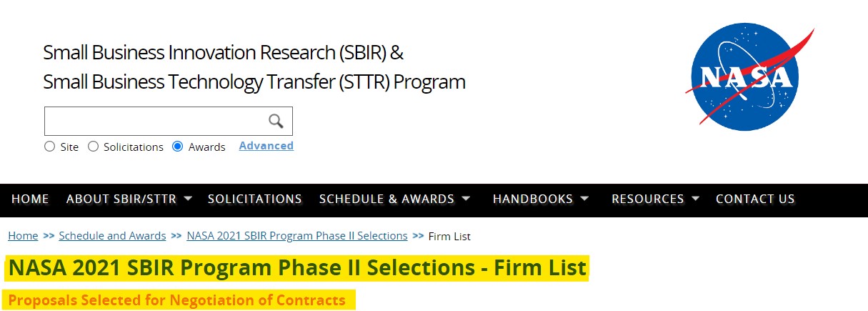Click the Advanced search link
The image size is (868, 311).
[266, 146]
